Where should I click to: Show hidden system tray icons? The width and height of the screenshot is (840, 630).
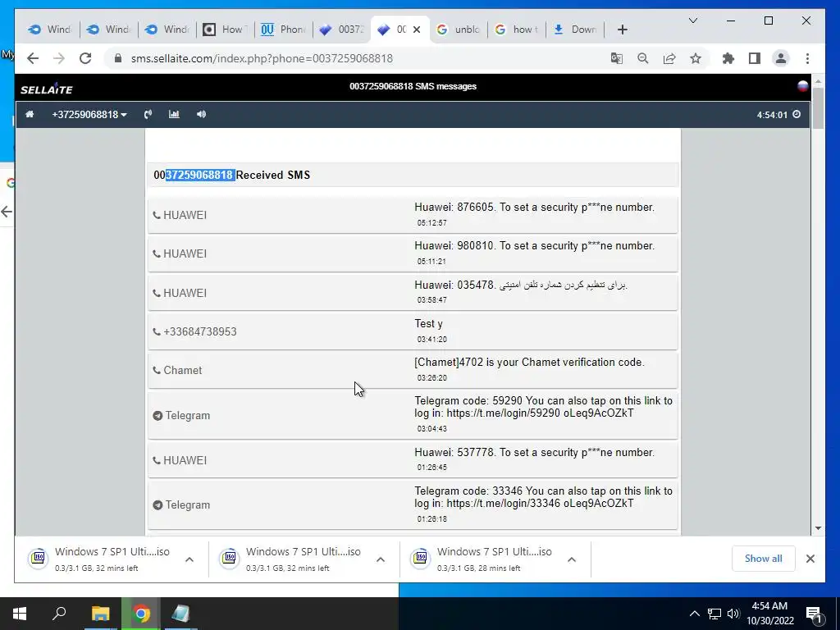pyautogui.click(x=694, y=614)
